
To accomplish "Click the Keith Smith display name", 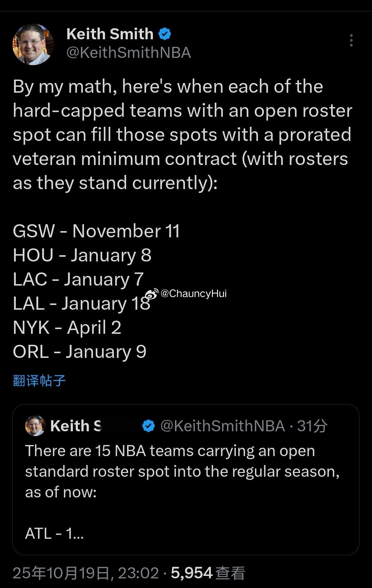I will (x=110, y=34).
